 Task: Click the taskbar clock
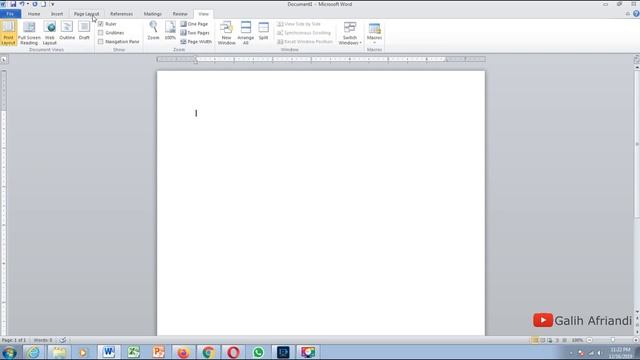[x=620, y=353]
